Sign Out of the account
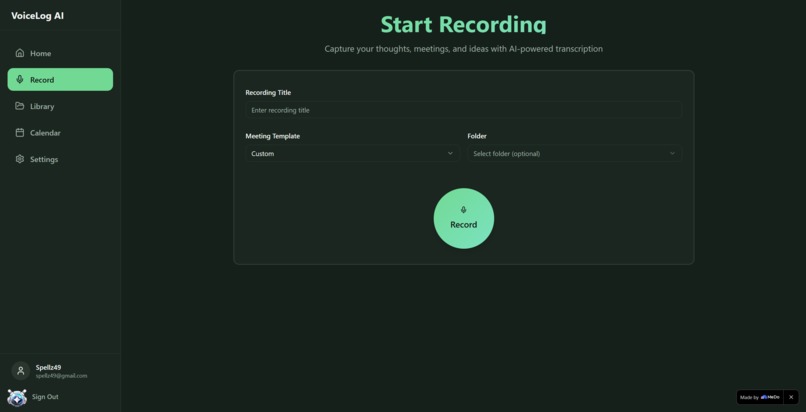 click(x=45, y=397)
